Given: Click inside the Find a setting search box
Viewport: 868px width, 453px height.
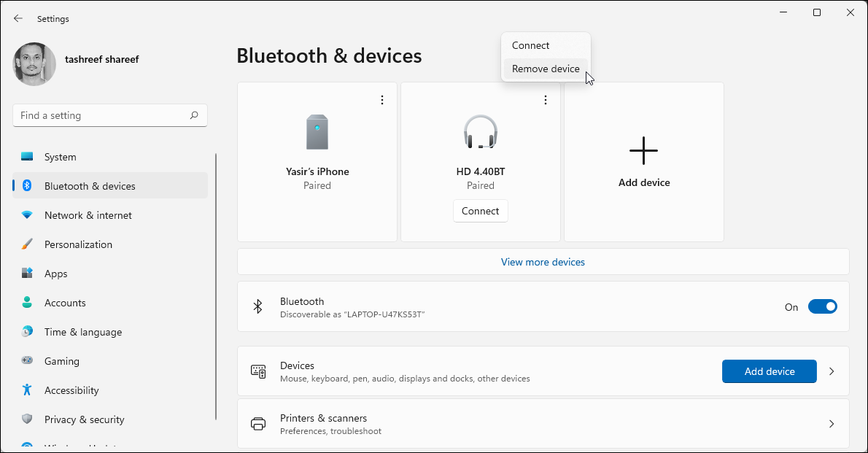Looking at the screenshot, I should pos(109,115).
